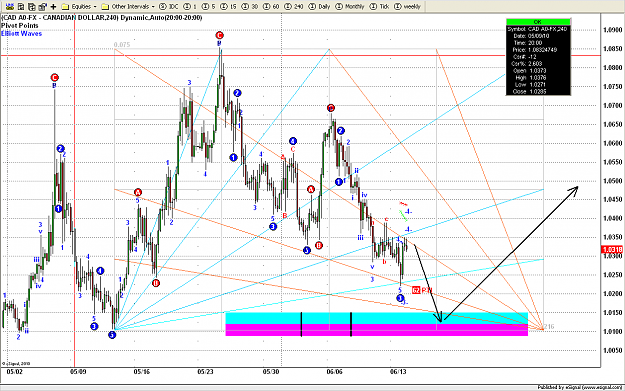
Task: Click the 06/06 date on time axis
Action: coord(334,371)
